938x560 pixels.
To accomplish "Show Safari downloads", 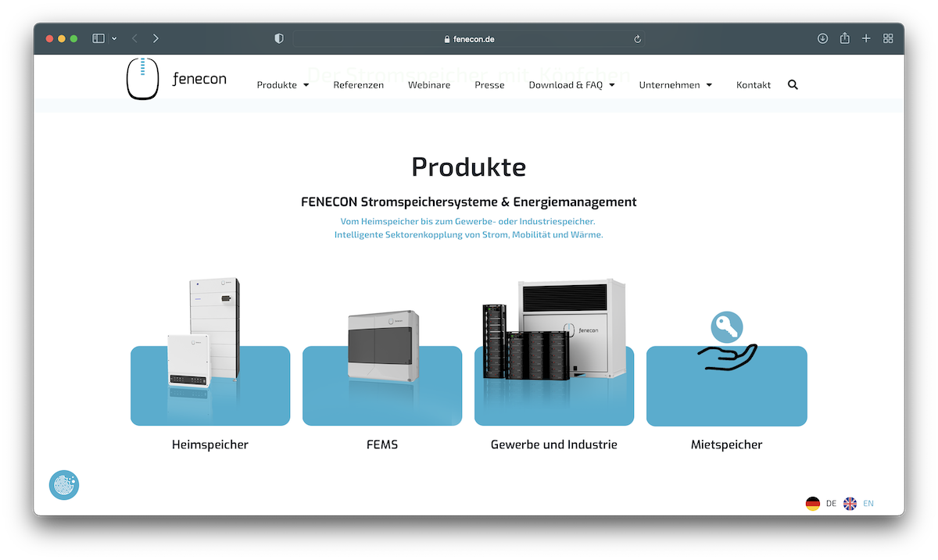I will tap(822, 38).
